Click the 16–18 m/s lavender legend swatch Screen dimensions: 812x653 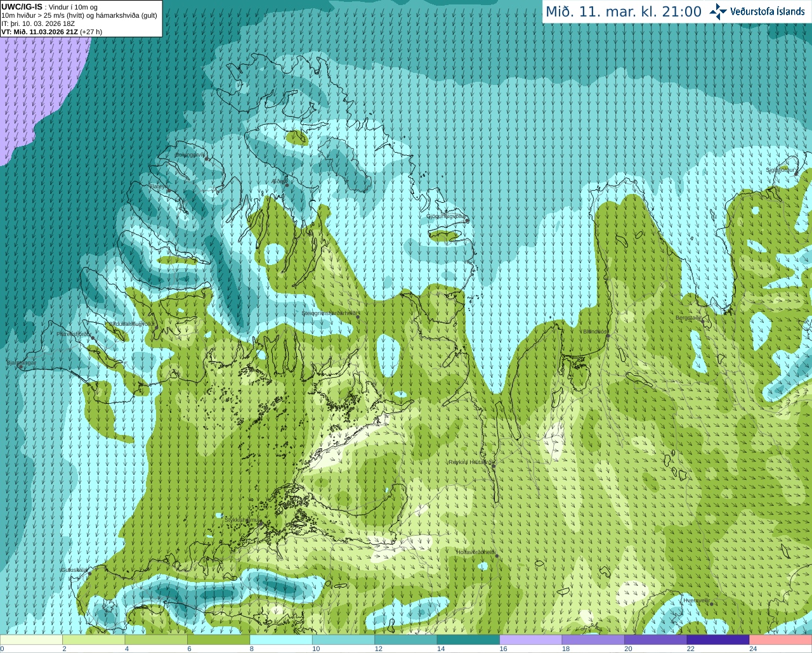tap(530, 640)
